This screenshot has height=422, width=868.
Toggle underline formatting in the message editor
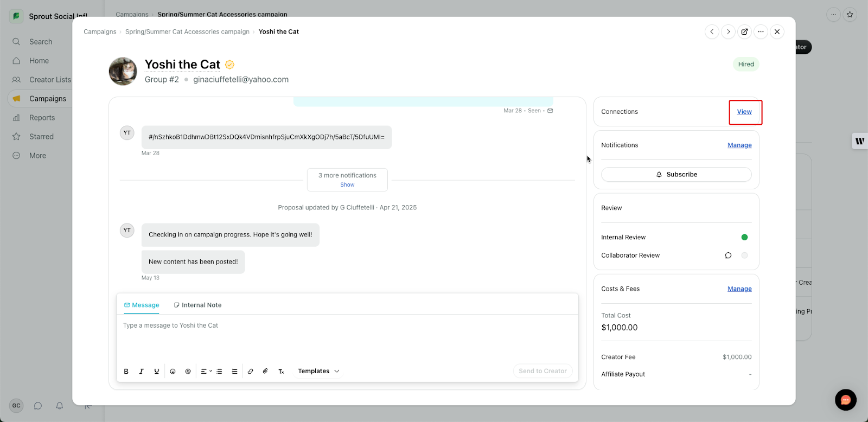click(157, 372)
